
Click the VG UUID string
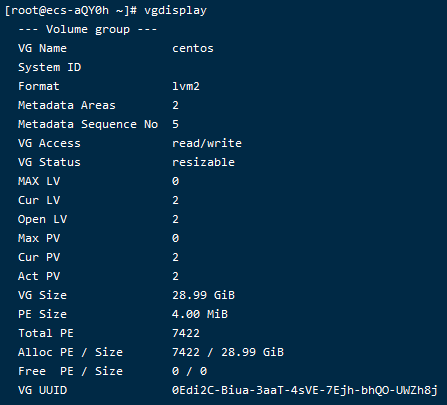click(x=304, y=390)
